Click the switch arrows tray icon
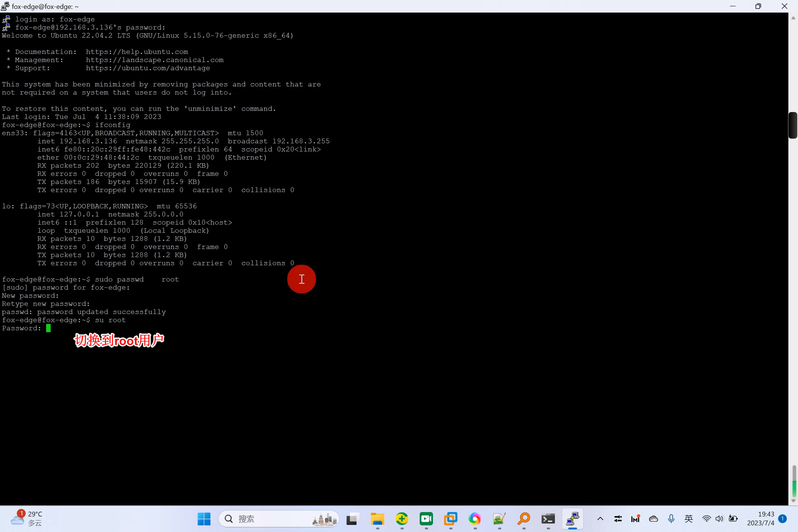Viewport: 798px width, 532px height. click(618, 519)
